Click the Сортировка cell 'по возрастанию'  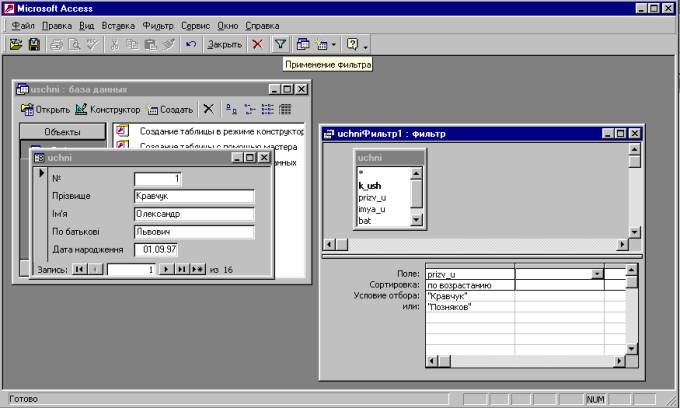pyautogui.click(x=470, y=285)
